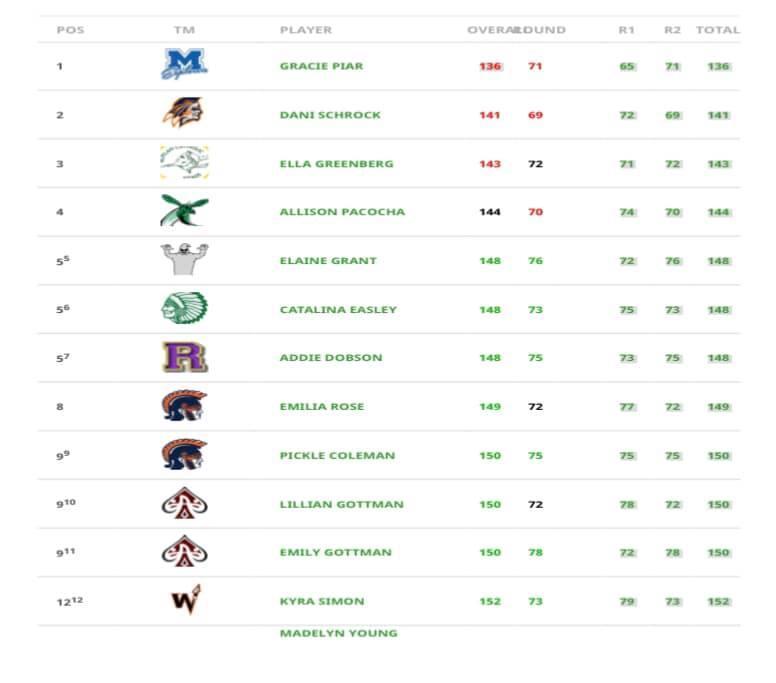This screenshot has height=683, width=776.
Task: Open Madelyn Young's player link
Action: pos(338,633)
